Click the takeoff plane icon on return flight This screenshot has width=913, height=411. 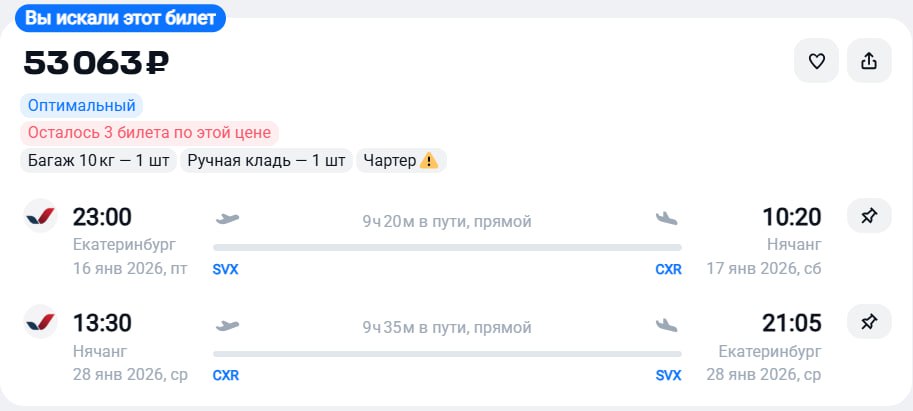click(228, 324)
